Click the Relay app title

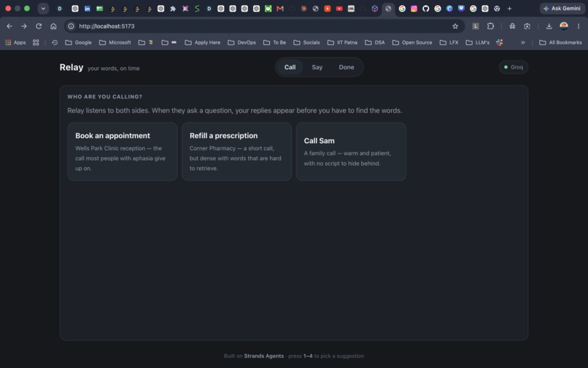(x=71, y=67)
